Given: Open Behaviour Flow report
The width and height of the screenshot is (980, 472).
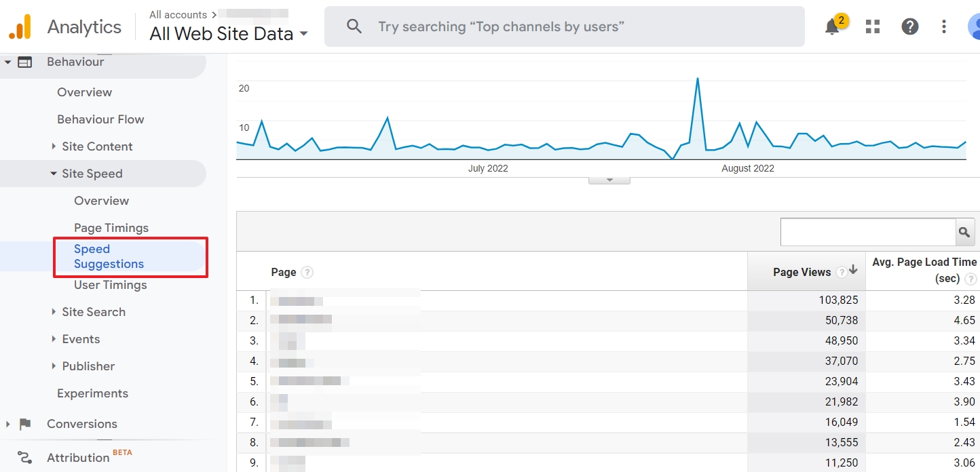Looking at the screenshot, I should tap(100, 119).
